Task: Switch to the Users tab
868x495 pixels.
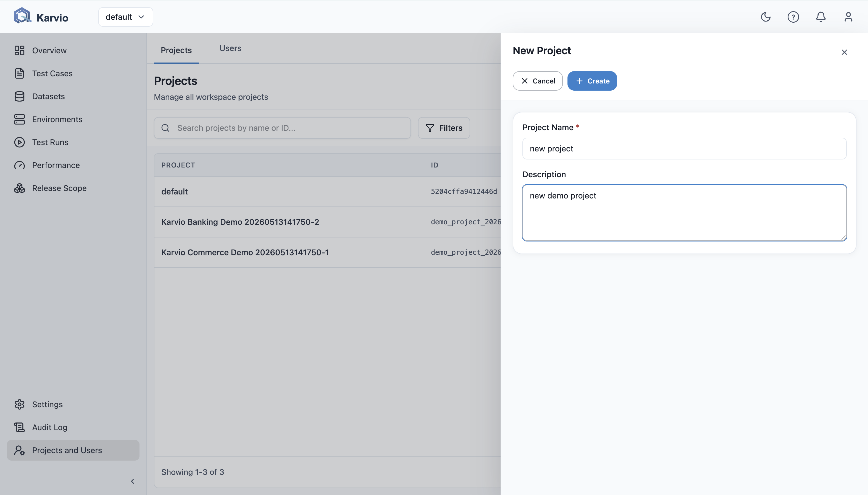Action: 230,48
